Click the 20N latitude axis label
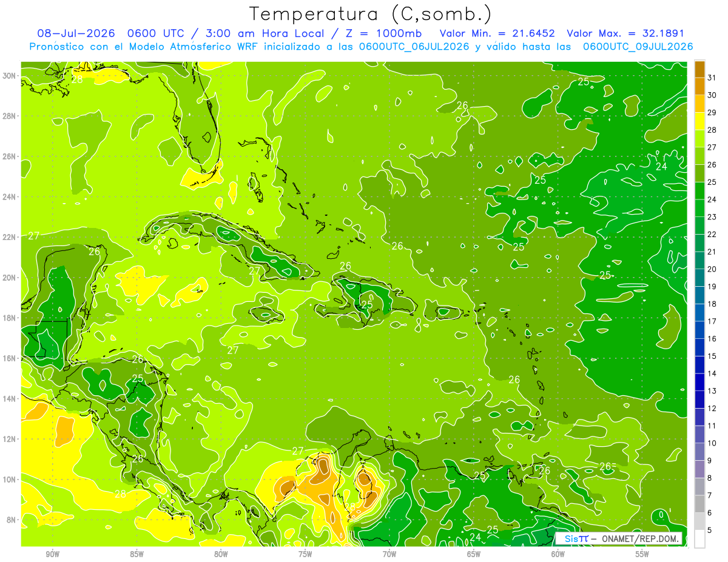 coord(9,278)
